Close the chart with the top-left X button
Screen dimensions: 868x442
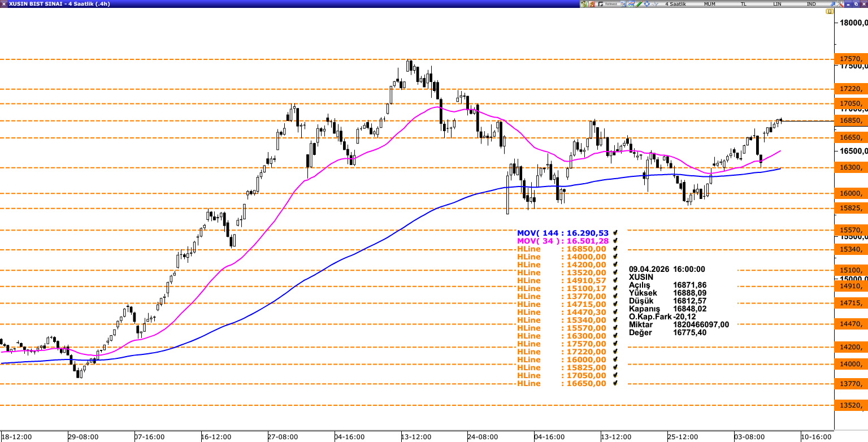(4, 4)
